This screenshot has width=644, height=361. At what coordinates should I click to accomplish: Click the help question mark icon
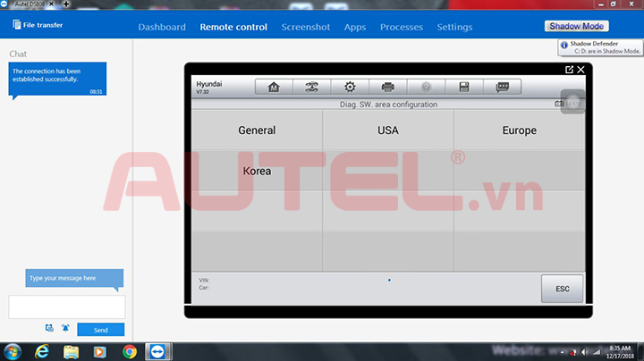(x=426, y=87)
